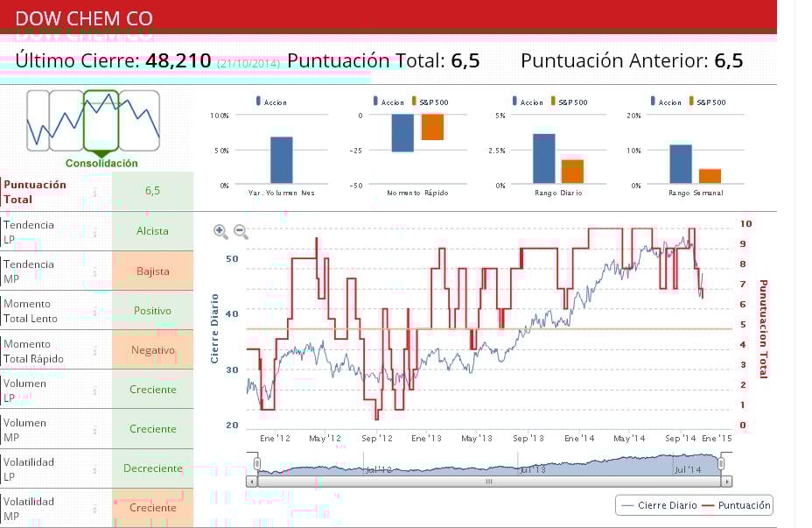This screenshot has height=528, width=812.
Task: Click the faint icon beside Tendencia MP
Action: 94,272
